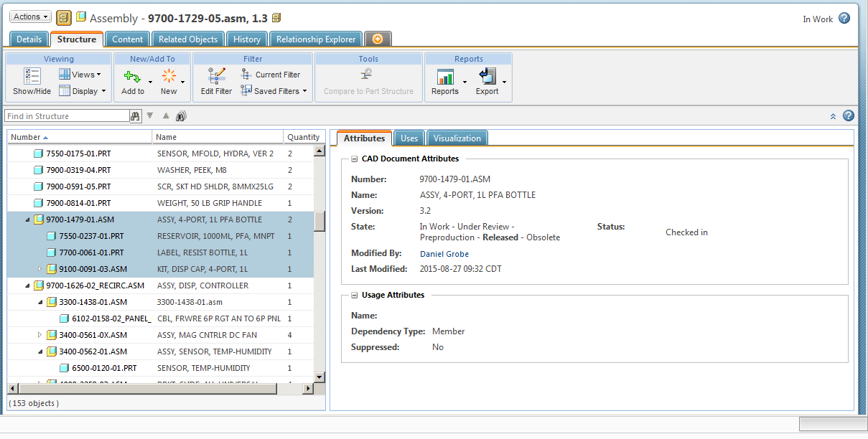This screenshot has height=439, width=868.
Task: Open the Export dropdown arrow
Action: click(x=504, y=82)
